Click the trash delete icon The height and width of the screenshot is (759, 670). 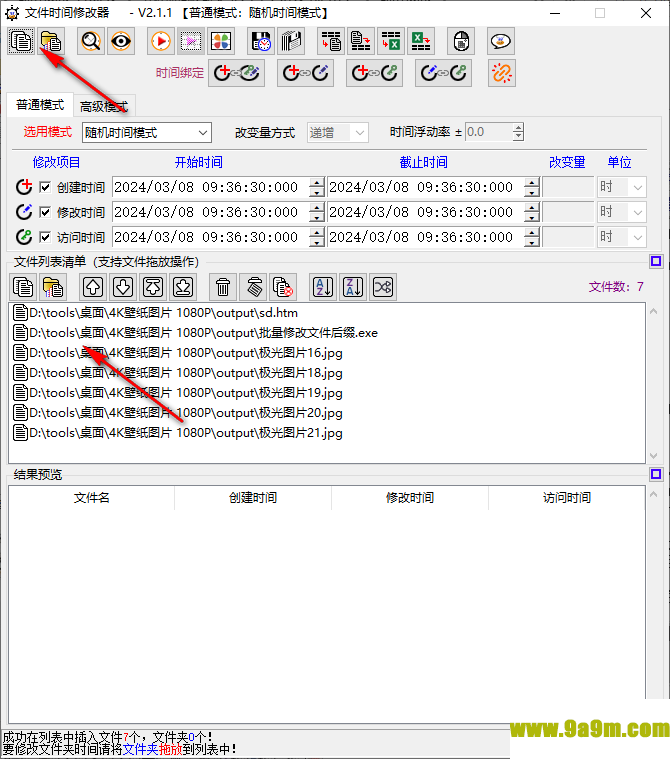pos(223,287)
